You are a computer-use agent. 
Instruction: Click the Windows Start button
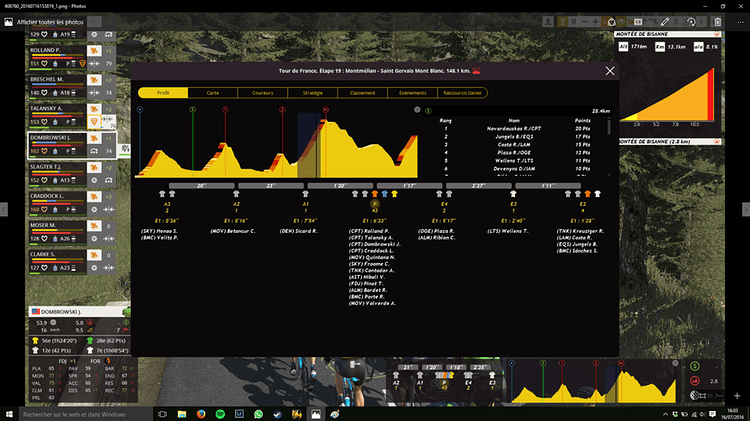(9, 413)
